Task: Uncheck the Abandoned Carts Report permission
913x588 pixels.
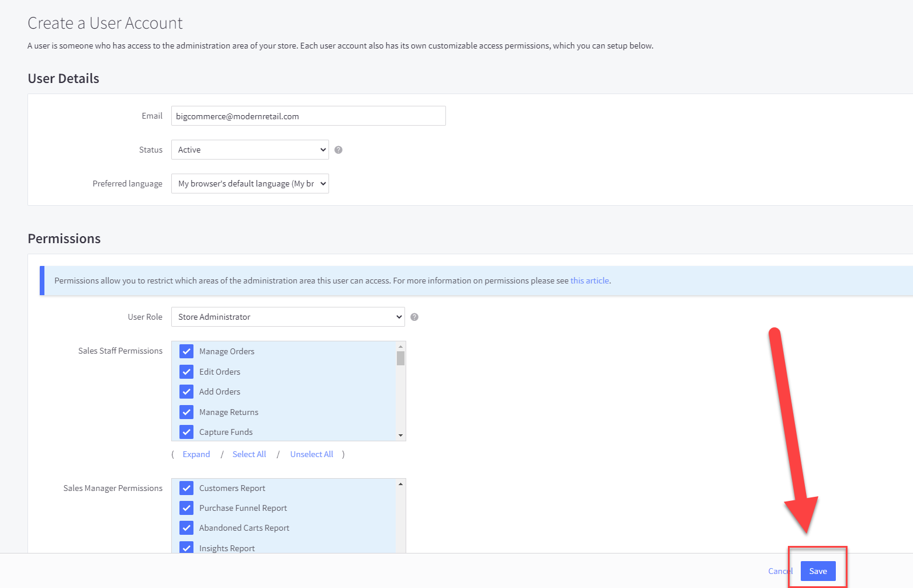Action: [x=186, y=528]
